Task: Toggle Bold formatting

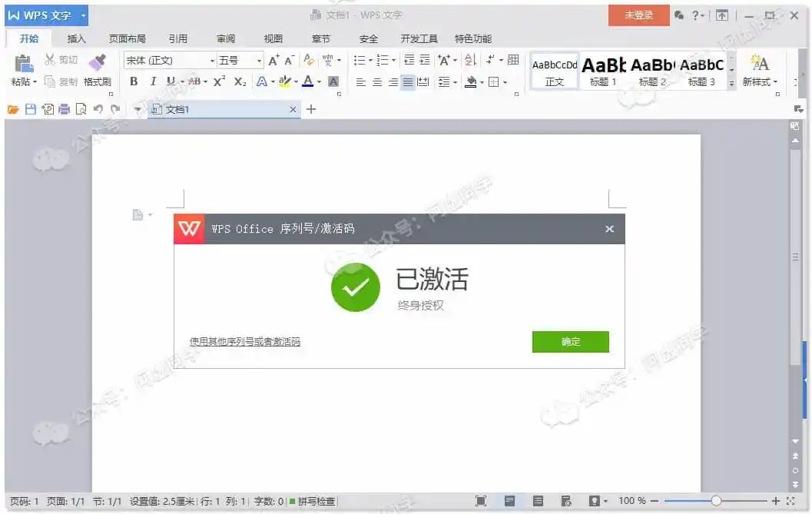Action: [134, 81]
